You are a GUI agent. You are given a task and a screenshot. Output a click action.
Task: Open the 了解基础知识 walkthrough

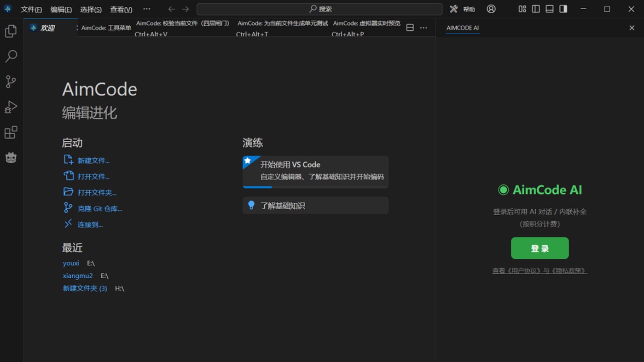pyautogui.click(x=316, y=206)
